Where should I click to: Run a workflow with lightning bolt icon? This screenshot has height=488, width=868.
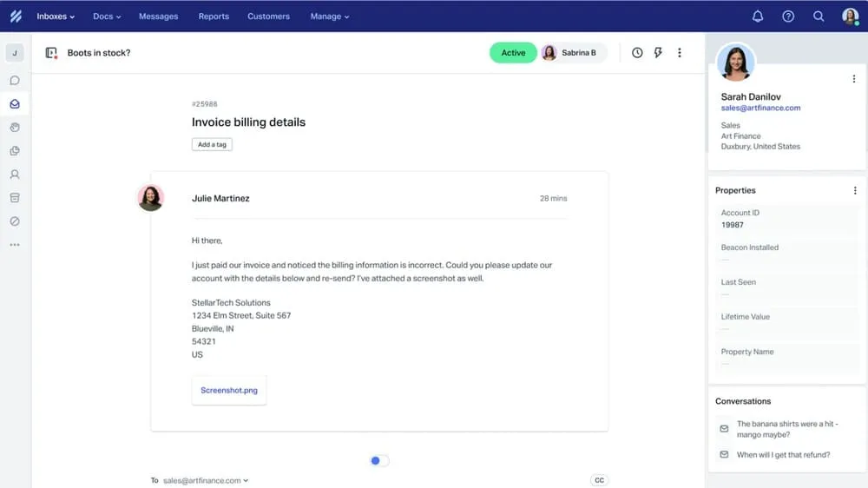[x=658, y=53]
